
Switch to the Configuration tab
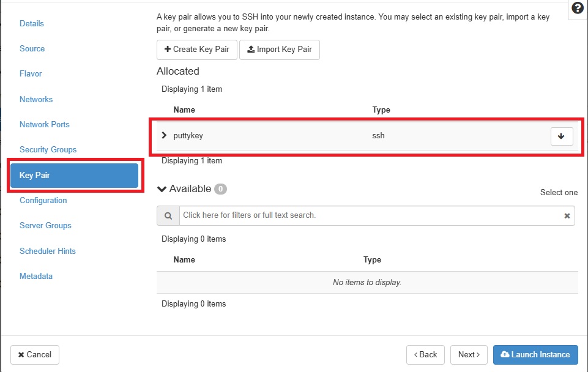pyautogui.click(x=43, y=201)
